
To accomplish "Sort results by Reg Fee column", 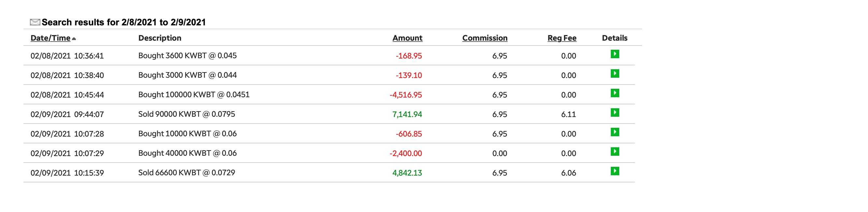I will click(562, 38).
